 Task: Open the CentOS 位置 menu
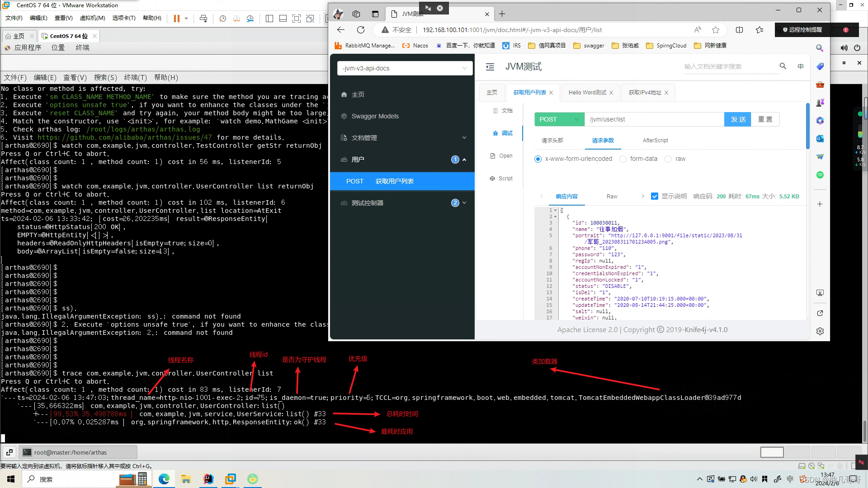pyautogui.click(x=58, y=47)
